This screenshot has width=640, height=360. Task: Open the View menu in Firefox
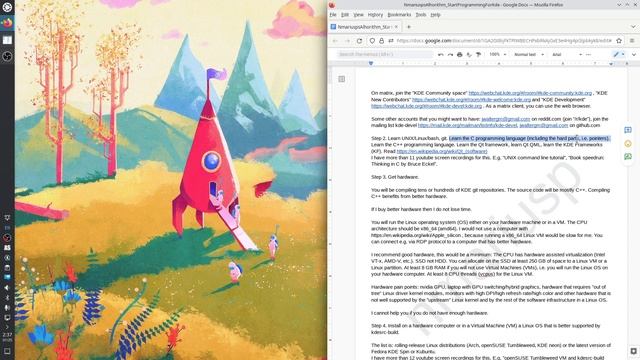[358, 15]
